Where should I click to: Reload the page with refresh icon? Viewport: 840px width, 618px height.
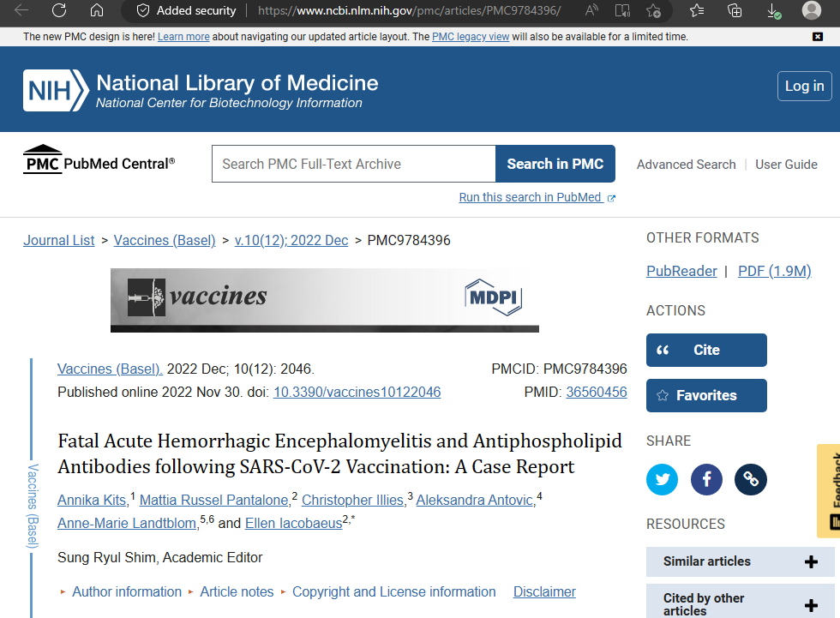(59, 10)
